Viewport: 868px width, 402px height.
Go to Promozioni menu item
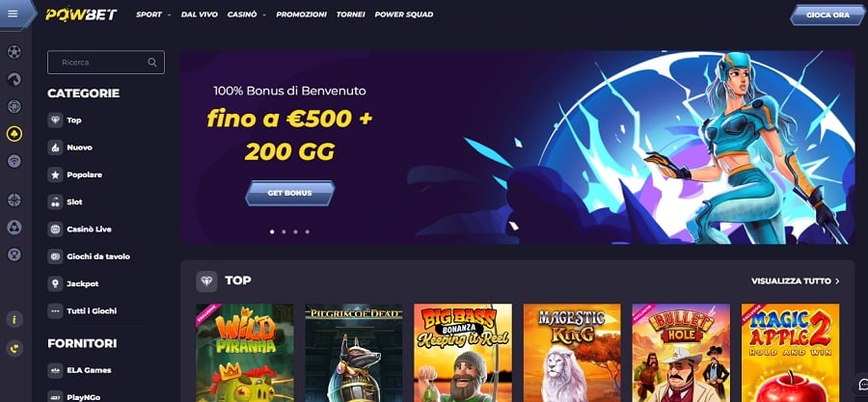301,14
